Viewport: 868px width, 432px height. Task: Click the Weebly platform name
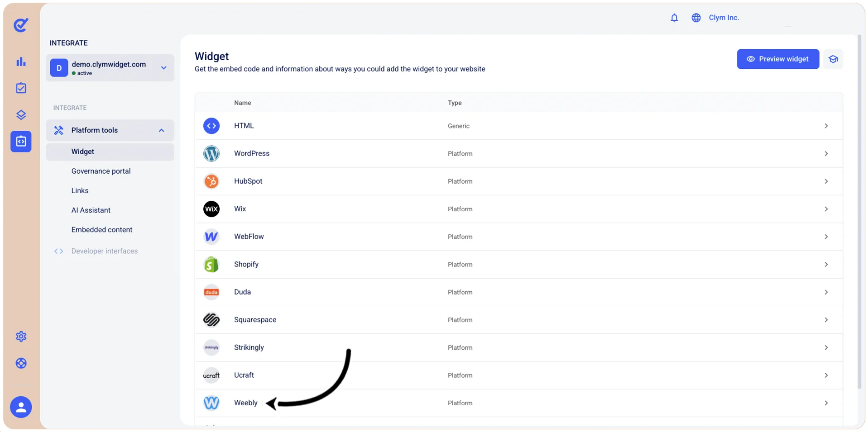[246, 403]
